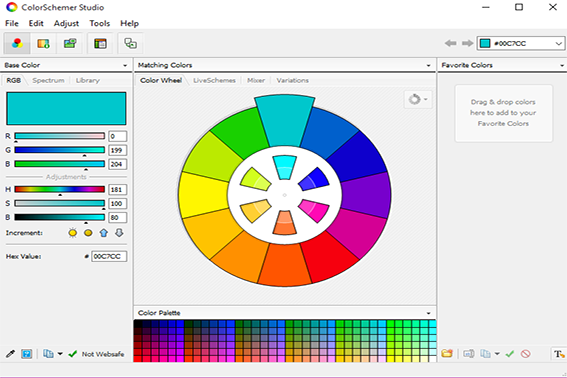The image size is (567, 378).
Task: Click the H value field showing 181
Action: coord(117,189)
